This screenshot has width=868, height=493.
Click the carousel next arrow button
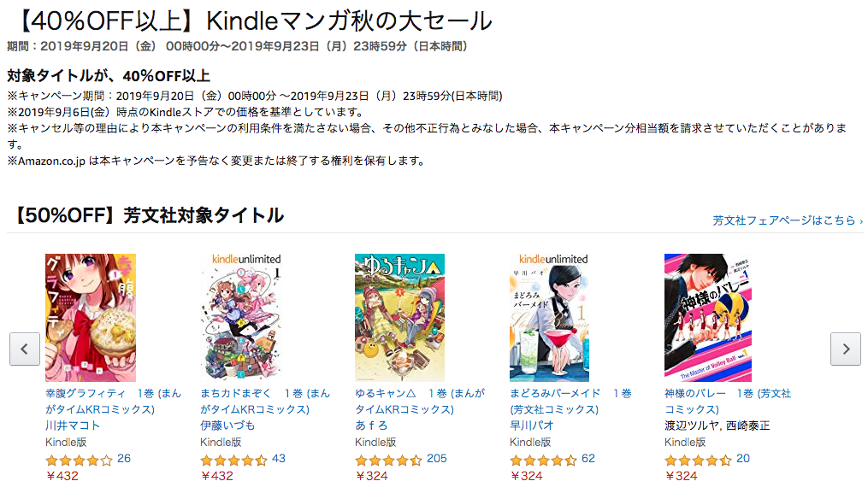pos(845,349)
